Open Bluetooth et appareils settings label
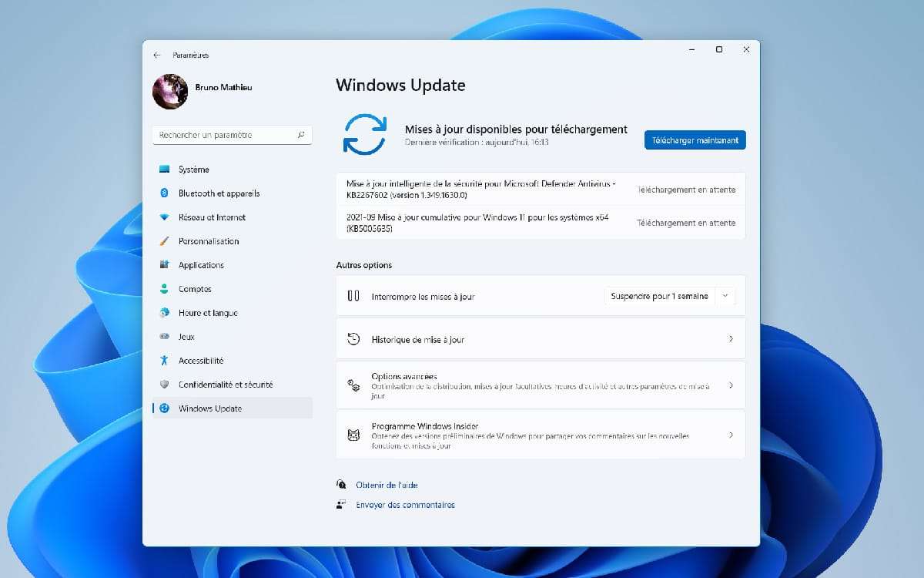The height and width of the screenshot is (578, 924). pos(219,193)
